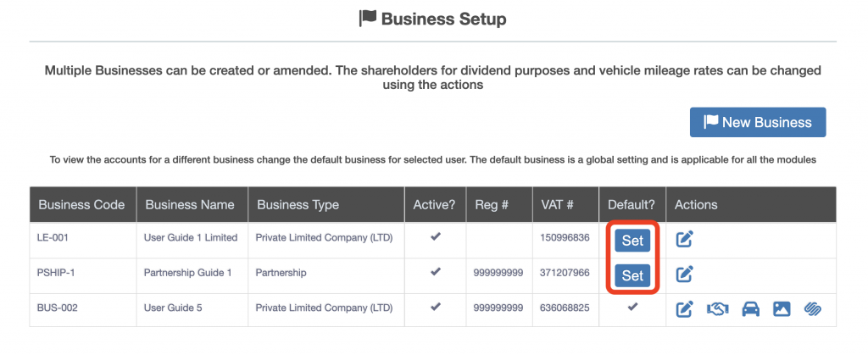Select the Partnership Guide 1 name cell

coord(188,273)
